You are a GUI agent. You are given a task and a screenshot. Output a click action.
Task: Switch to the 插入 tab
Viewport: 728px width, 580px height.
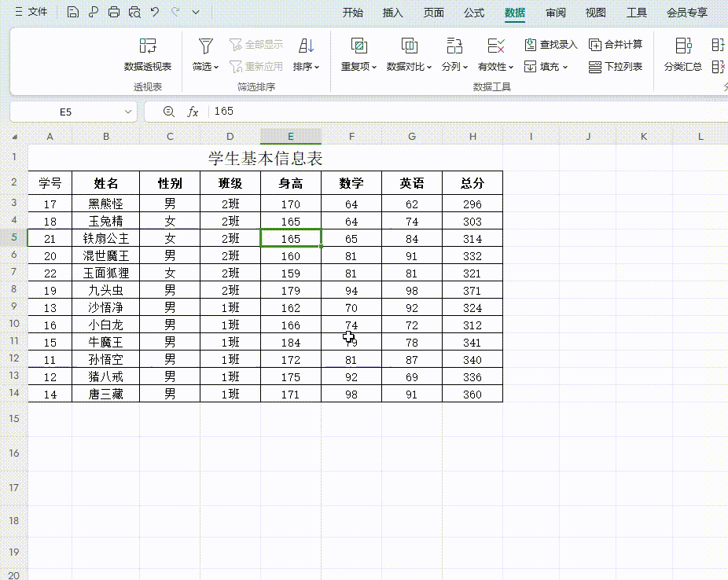(x=393, y=13)
